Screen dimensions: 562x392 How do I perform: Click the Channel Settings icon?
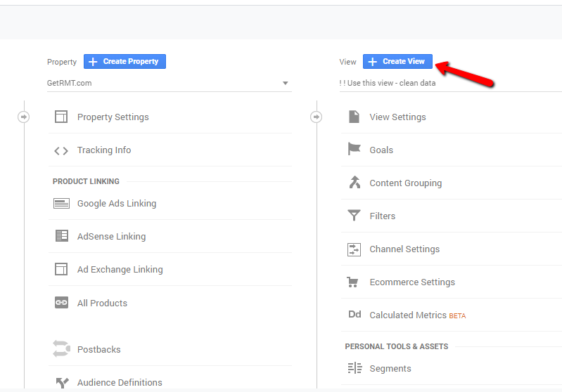click(x=354, y=249)
